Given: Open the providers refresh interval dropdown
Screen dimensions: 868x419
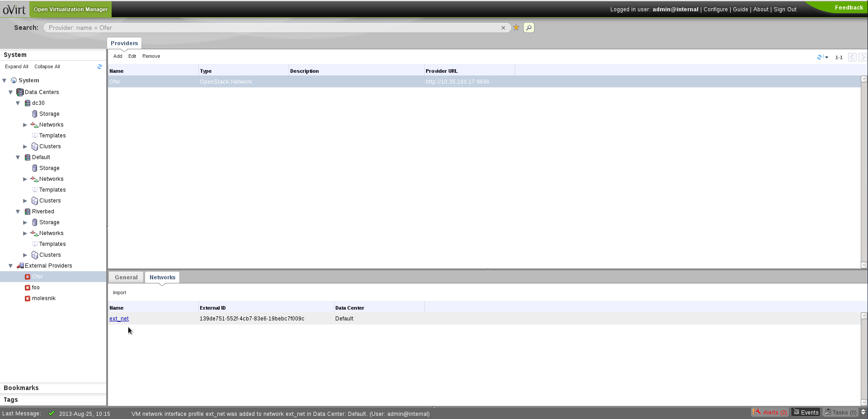Looking at the screenshot, I should pyautogui.click(x=826, y=57).
